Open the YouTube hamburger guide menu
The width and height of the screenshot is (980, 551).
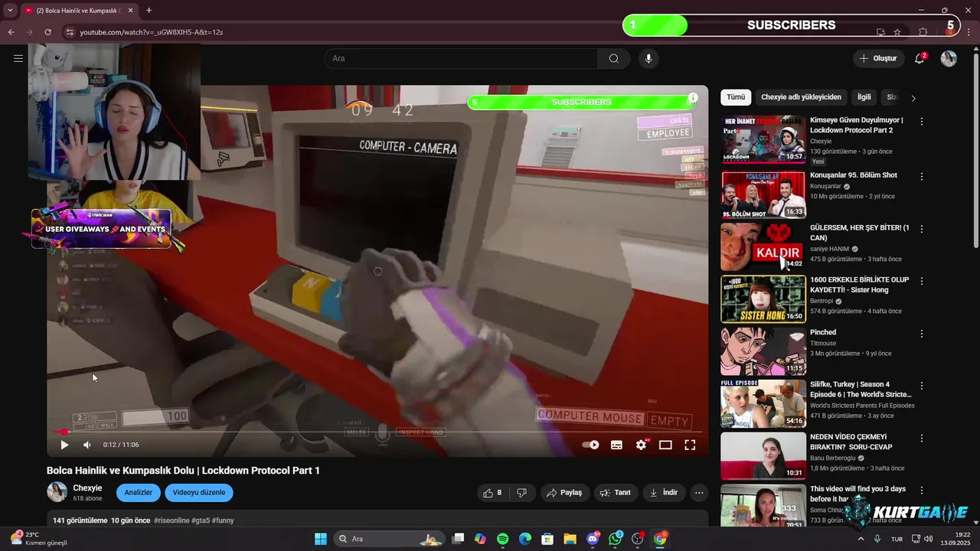18,58
